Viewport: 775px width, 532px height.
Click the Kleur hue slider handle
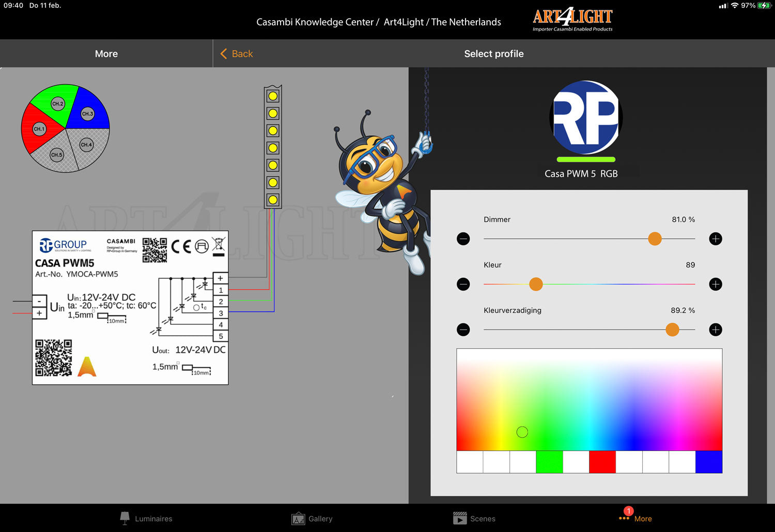[x=536, y=284]
